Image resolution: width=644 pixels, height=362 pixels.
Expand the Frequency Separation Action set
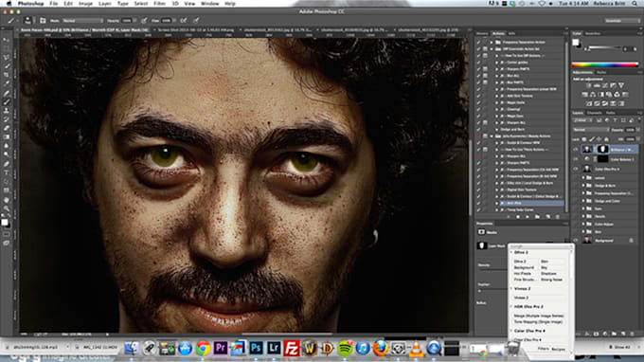[492, 42]
